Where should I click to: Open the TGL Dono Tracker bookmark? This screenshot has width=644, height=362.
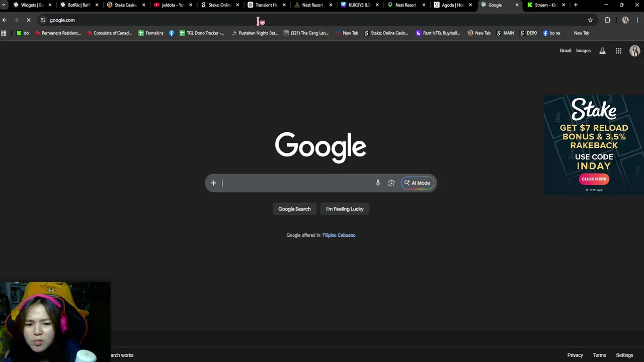pyautogui.click(x=202, y=33)
